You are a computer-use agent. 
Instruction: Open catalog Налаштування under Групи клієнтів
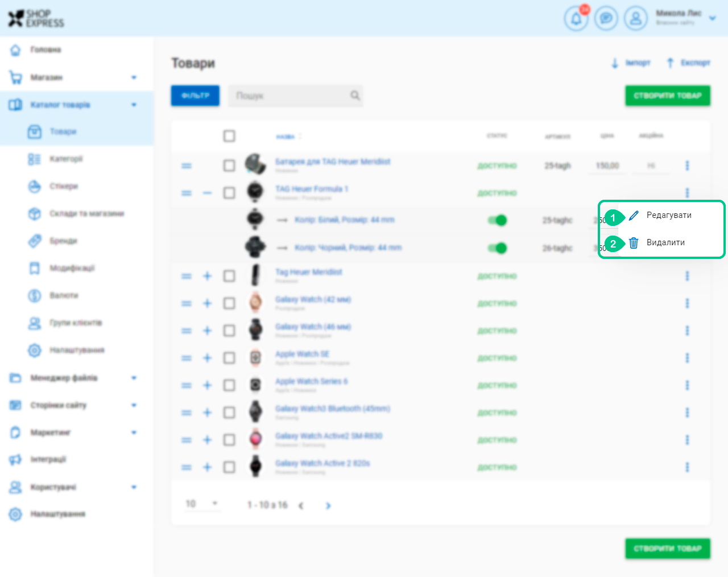77,350
